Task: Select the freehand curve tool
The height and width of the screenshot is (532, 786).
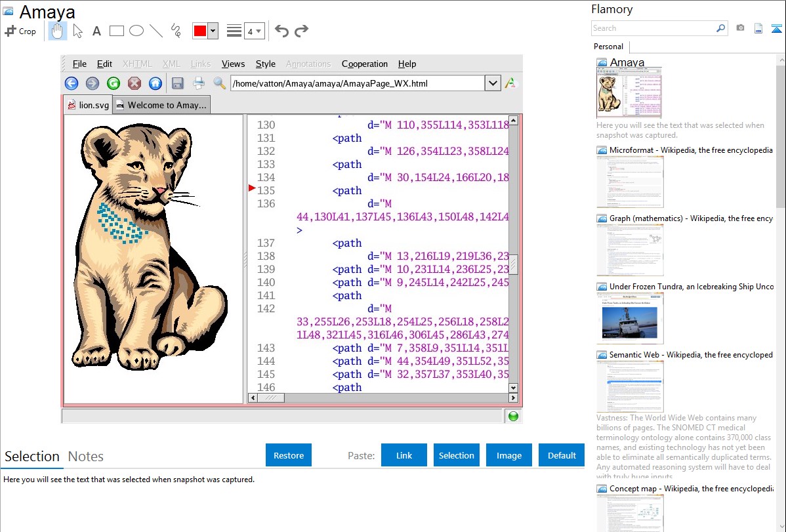Action: pos(176,31)
